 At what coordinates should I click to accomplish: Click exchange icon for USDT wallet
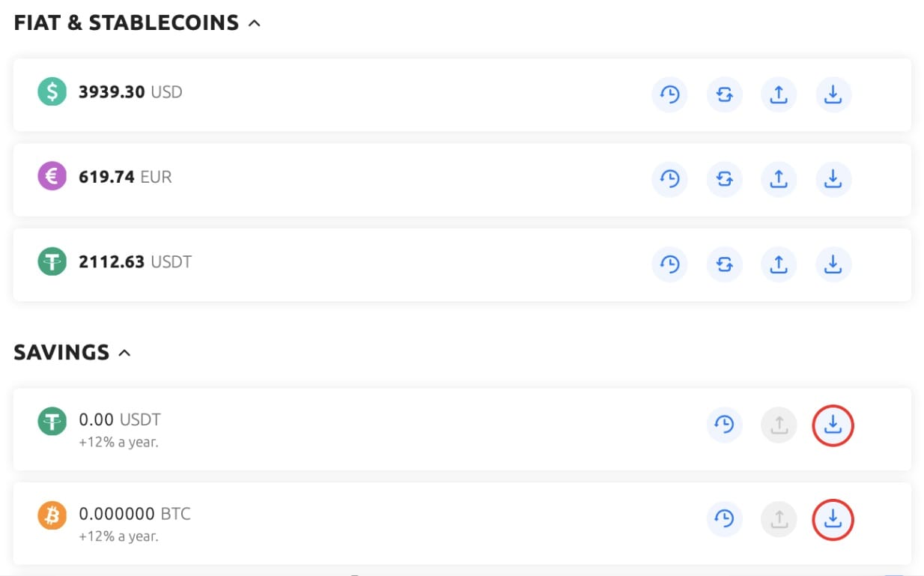(x=724, y=264)
